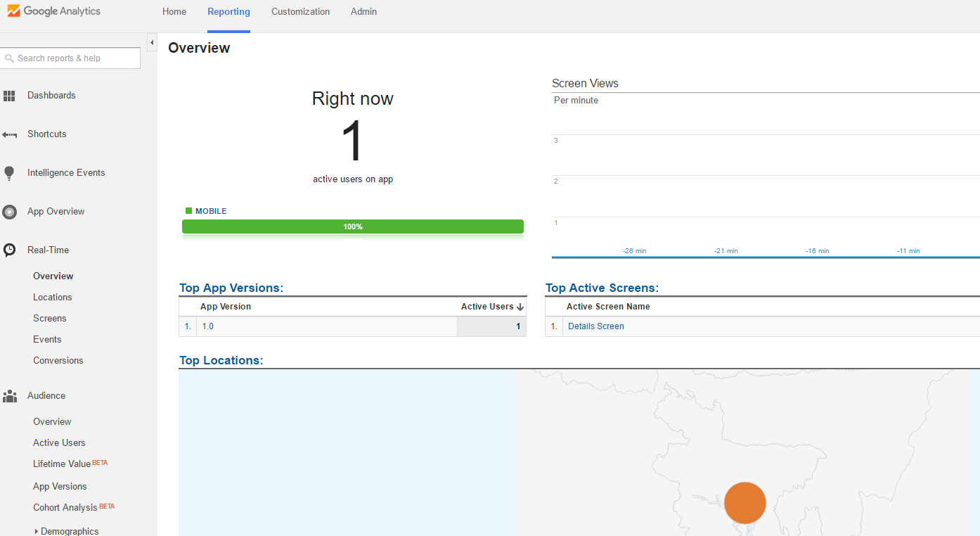
Task: Open Dashboards in the sidebar
Action: (51, 96)
